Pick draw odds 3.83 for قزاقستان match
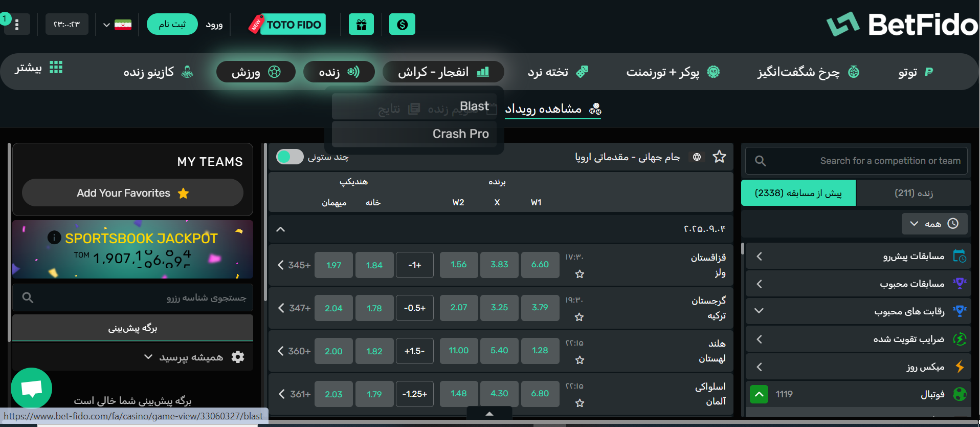The width and height of the screenshot is (980, 427). click(x=499, y=265)
